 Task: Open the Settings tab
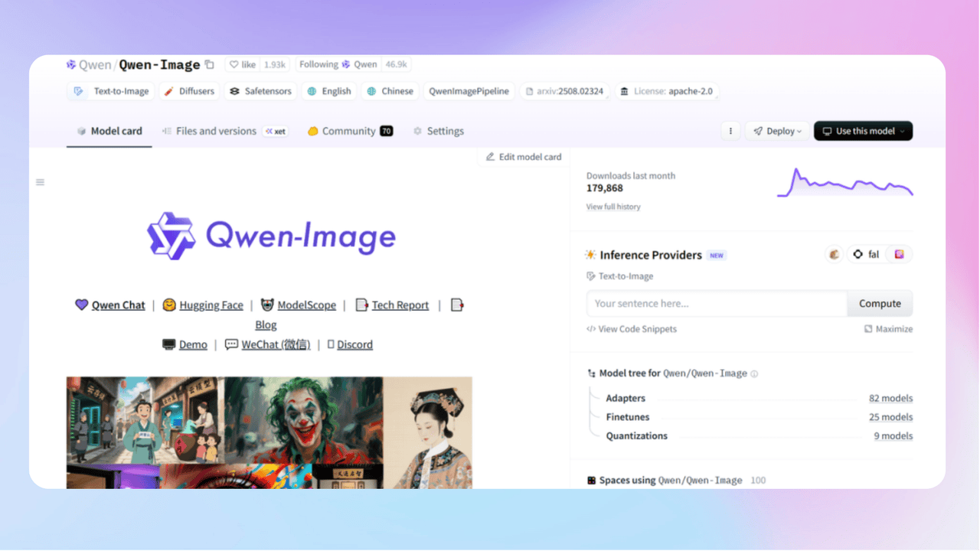(439, 131)
